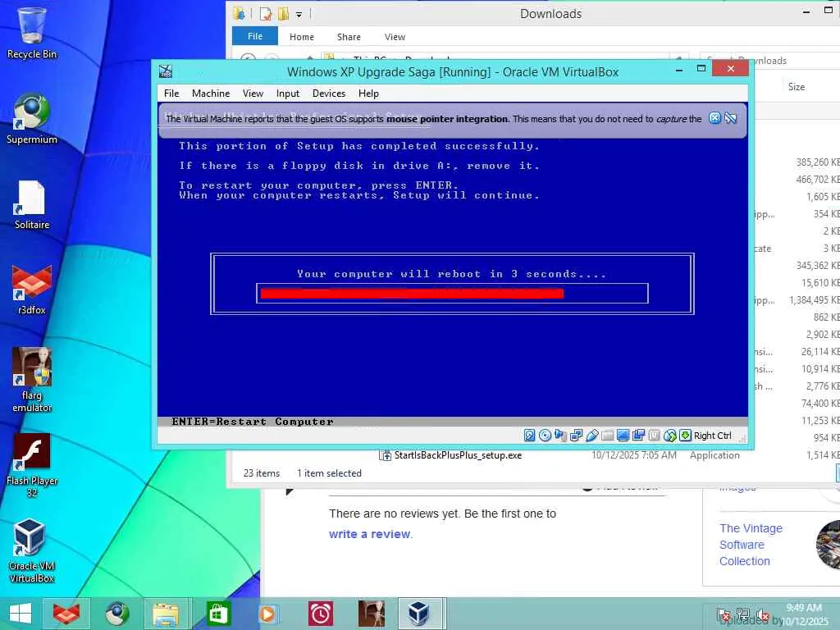Click the recording indicator in VirtualBox status bar
Viewport: 840px width, 630px height.
[638, 436]
